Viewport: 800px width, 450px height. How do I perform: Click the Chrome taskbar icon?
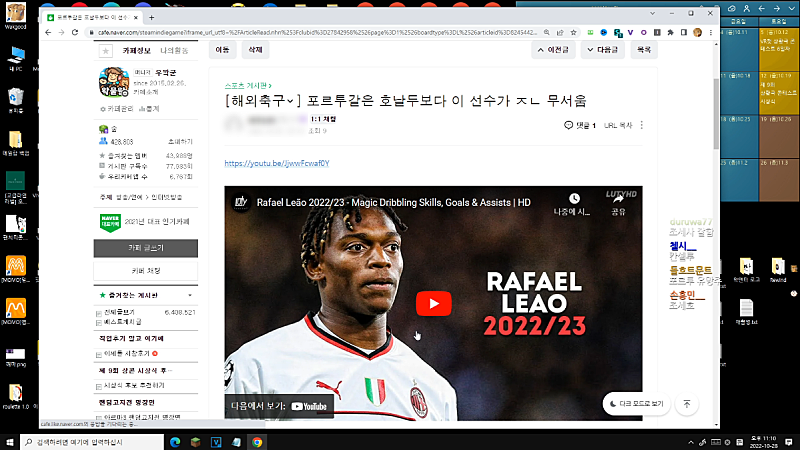coord(257,442)
